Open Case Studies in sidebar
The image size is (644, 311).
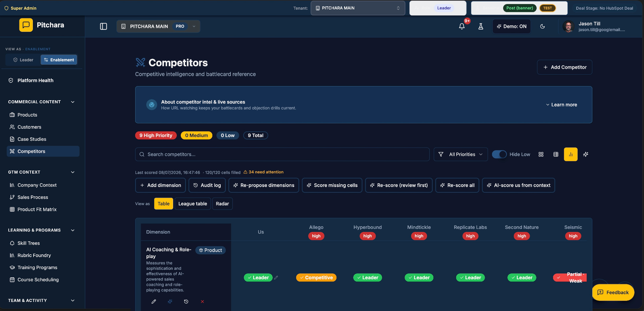[43, 139]
